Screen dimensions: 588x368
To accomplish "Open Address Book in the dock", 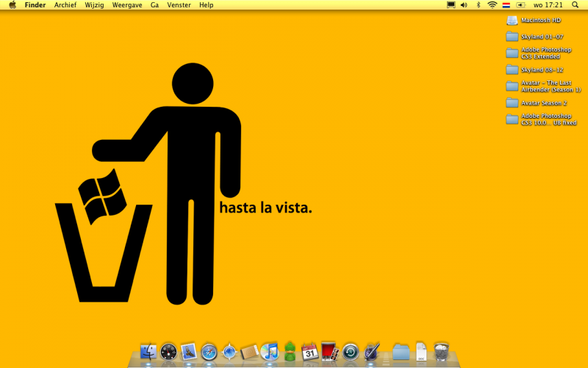I will [x=249, y=352].
